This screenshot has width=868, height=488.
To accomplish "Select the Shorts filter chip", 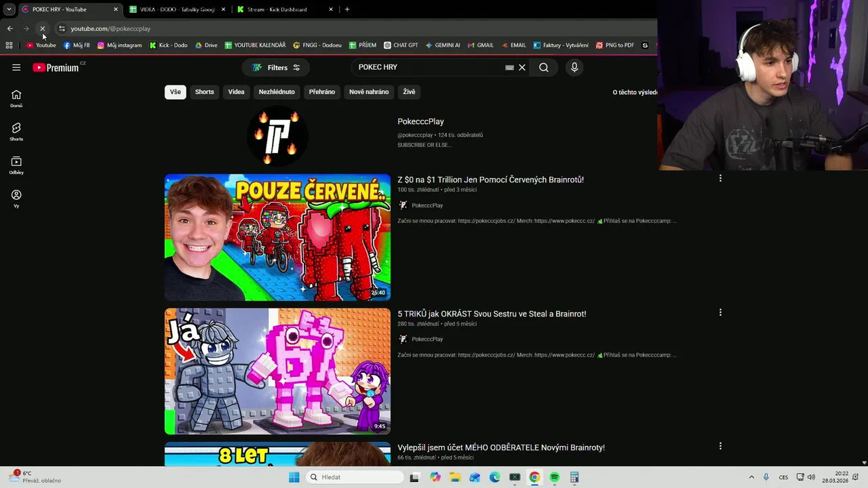I will click(x=204, y=91).
